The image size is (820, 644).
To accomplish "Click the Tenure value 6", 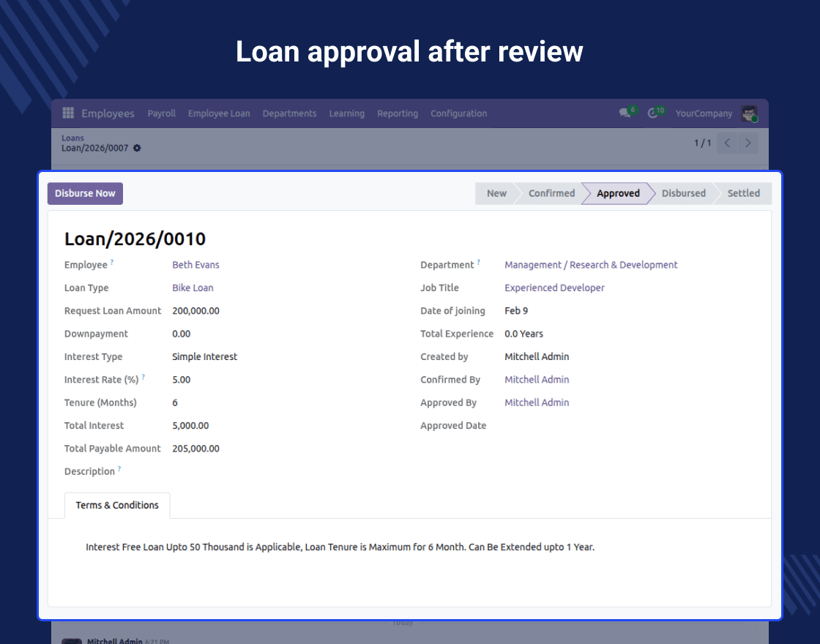I will pyautogui.click(x=175, y=402).
